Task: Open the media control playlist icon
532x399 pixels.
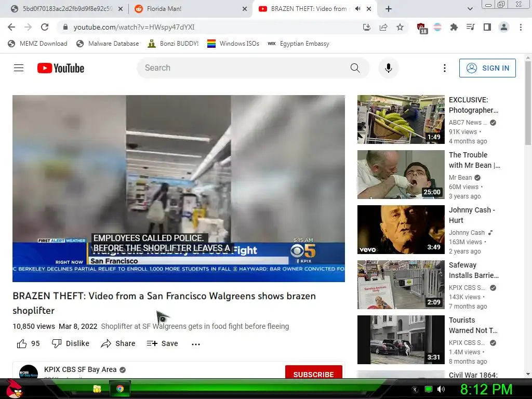Action: [470, 27]
